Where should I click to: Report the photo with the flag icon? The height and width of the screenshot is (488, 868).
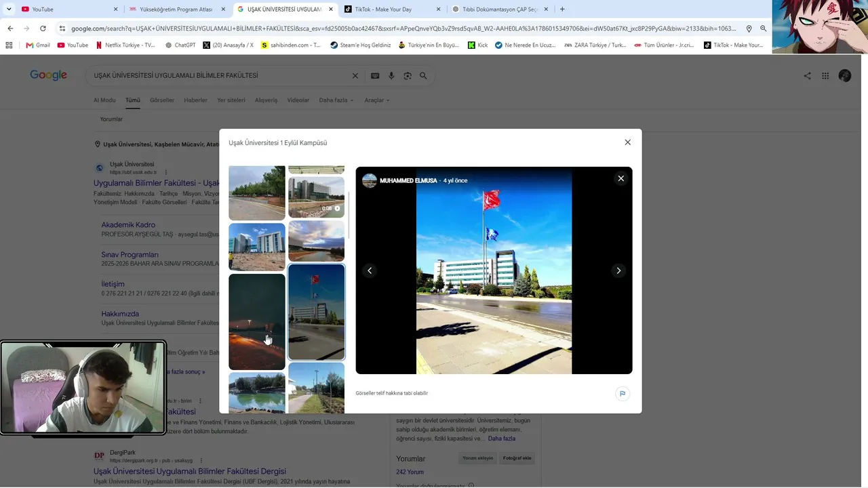pyautogui.click(x=623, y=394)
